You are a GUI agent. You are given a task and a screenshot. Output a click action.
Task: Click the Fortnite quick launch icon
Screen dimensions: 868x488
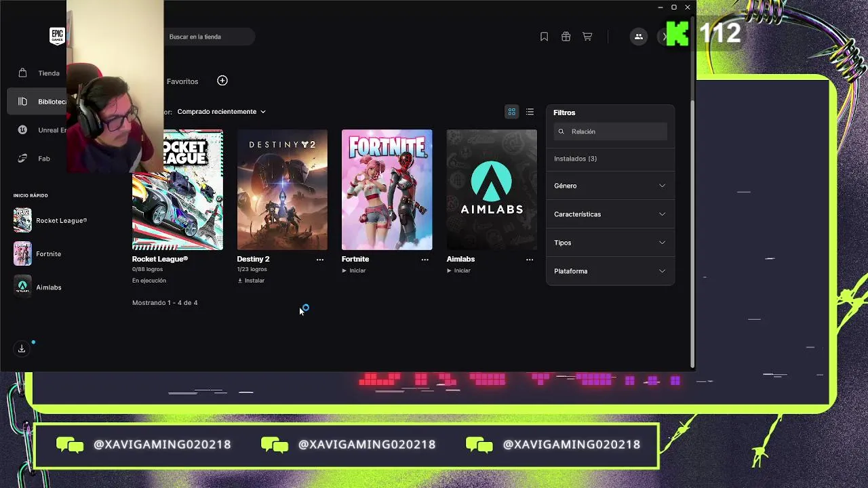tap(22, 253)
